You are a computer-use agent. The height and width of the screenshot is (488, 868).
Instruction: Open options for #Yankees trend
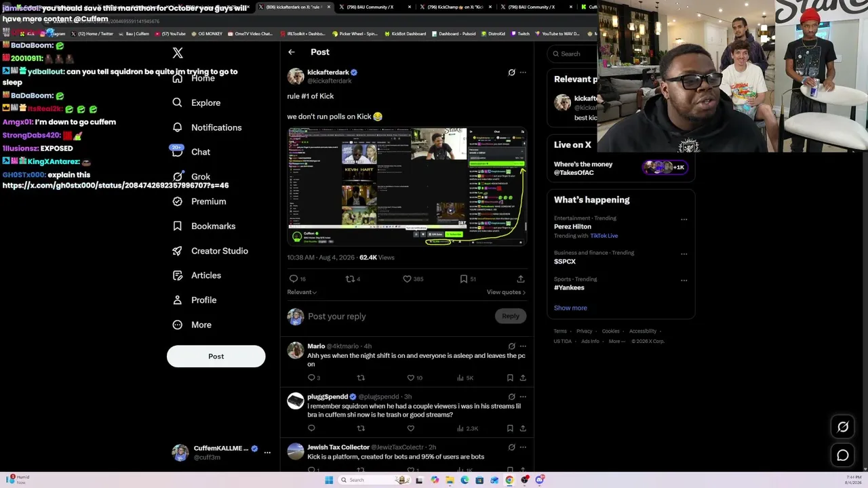point(684,281)
